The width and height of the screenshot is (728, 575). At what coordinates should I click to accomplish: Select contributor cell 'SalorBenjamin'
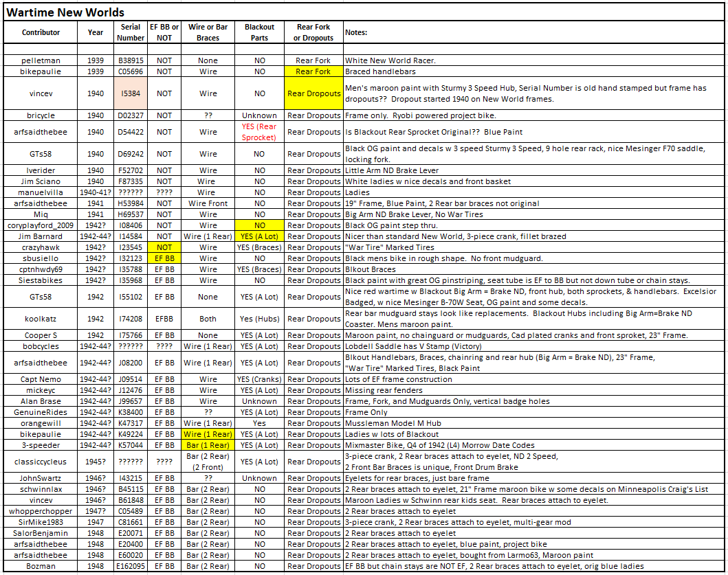tap(41, 533)
